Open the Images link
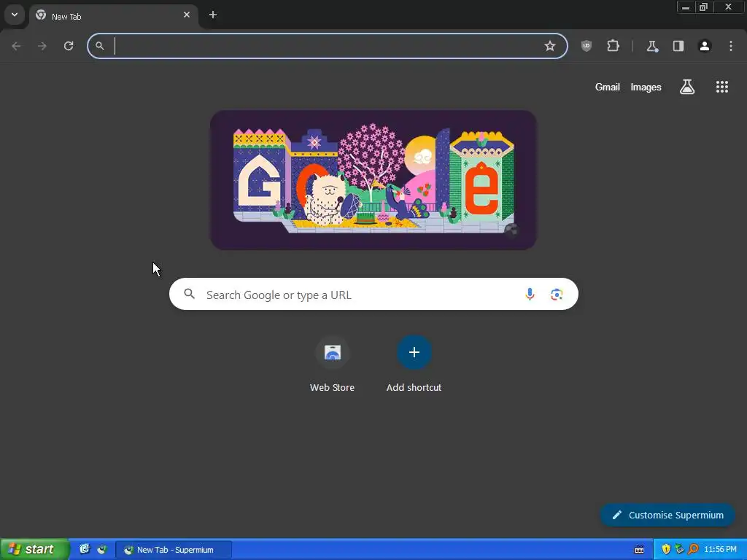This screenshot has height=560, width=747. pyautogui.click(x=646, y=87)
